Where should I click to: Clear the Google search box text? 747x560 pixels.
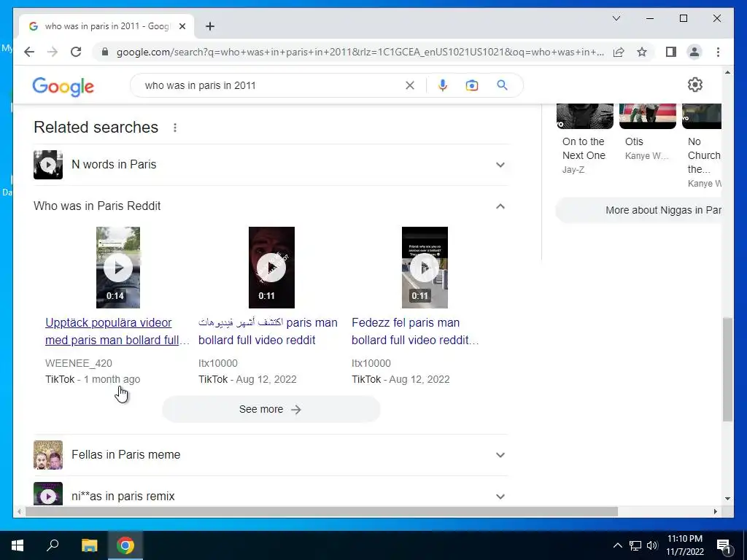pos(410,85)
